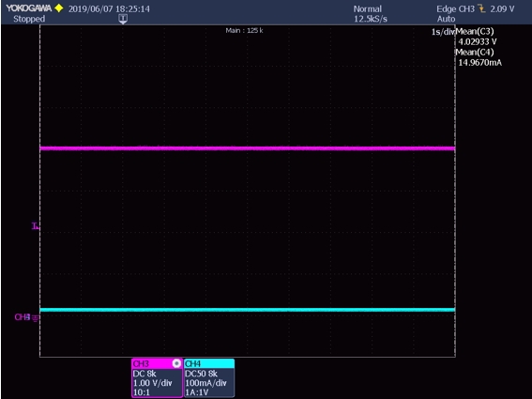
Task: Click the CH4 '1A:1V' probe ratio
Action: pyautogui.click(x=197, y=392)
